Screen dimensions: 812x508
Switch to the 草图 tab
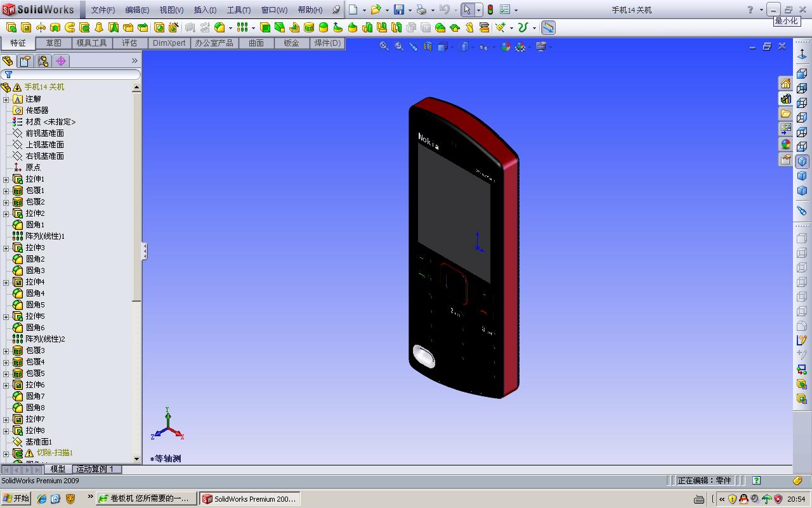point(54,43)
